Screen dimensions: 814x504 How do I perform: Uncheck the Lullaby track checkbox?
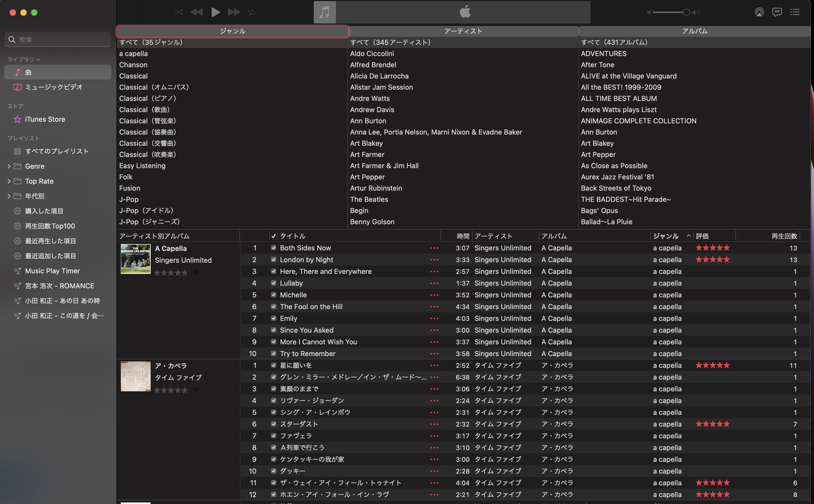(274, 283)
